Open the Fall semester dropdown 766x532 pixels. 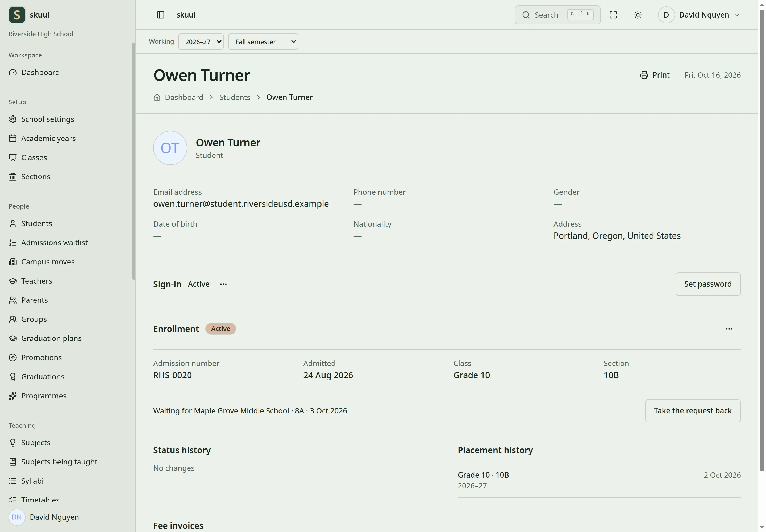[263, 42]
